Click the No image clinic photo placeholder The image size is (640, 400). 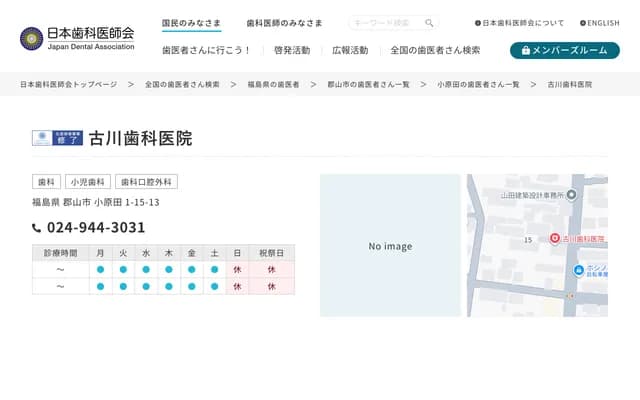[389, 246]
